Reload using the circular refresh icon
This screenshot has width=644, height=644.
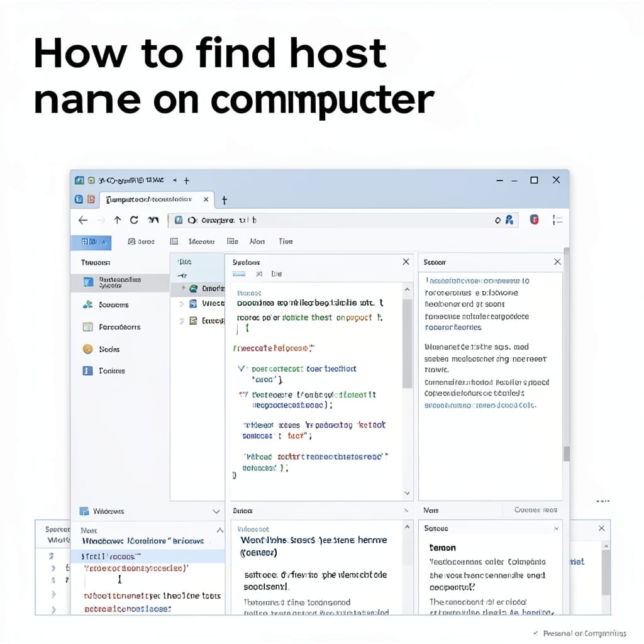click(135, 220)
